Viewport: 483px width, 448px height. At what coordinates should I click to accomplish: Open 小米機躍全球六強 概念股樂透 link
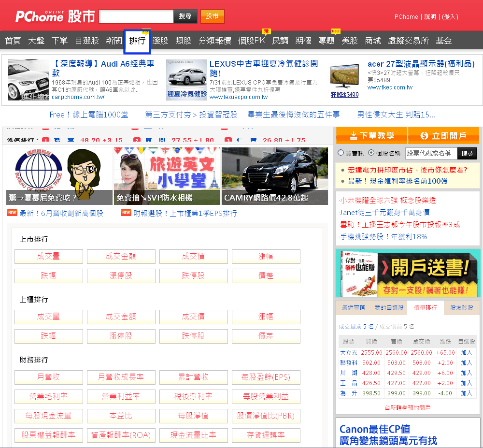point(387,201)
